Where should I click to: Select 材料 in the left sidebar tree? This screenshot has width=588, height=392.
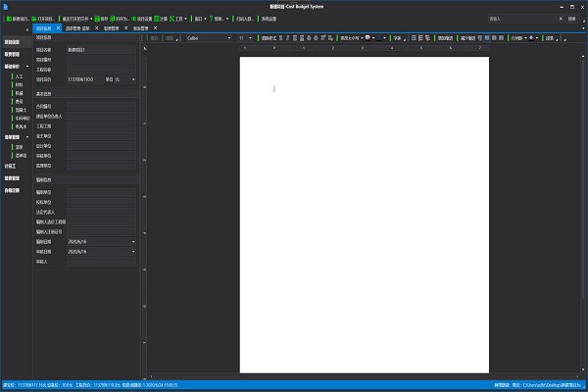pyautogui.click(x=19, y=84)
